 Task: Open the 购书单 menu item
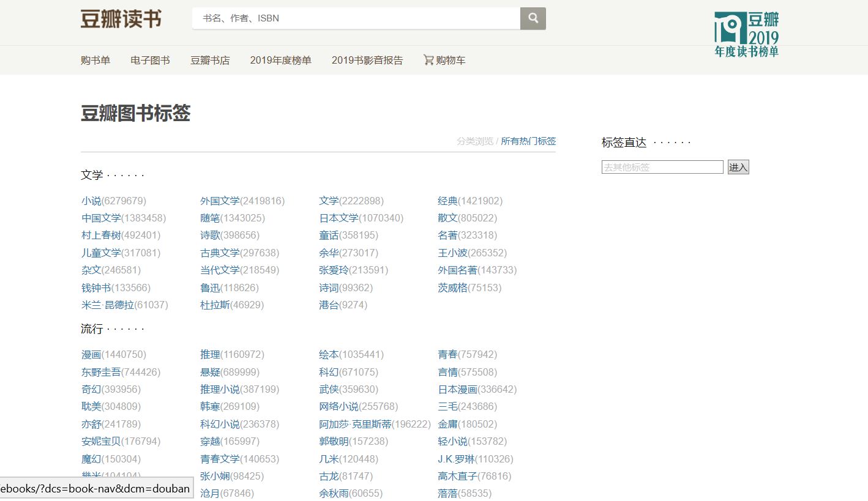click(x=95, y=60)
